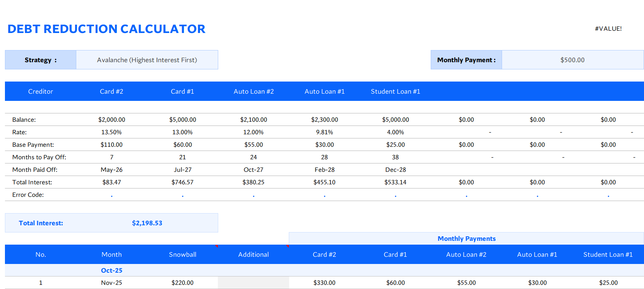Click the Rate: row label
The image size is (644, 289).
point(19,132)
